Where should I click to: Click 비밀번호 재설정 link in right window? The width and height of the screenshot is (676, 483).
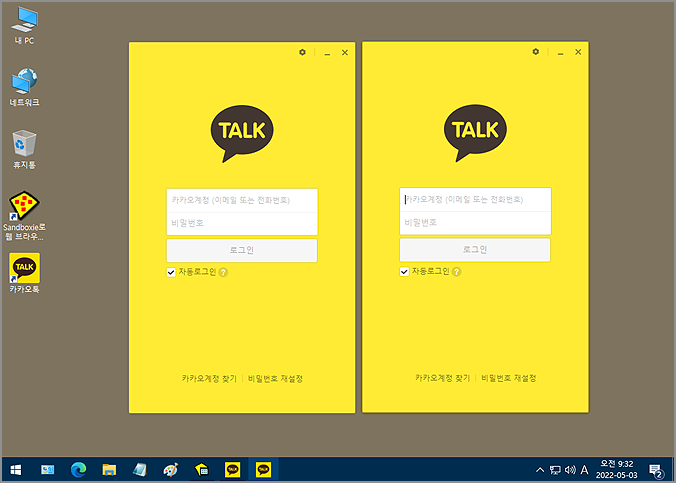tap(509, 378)
